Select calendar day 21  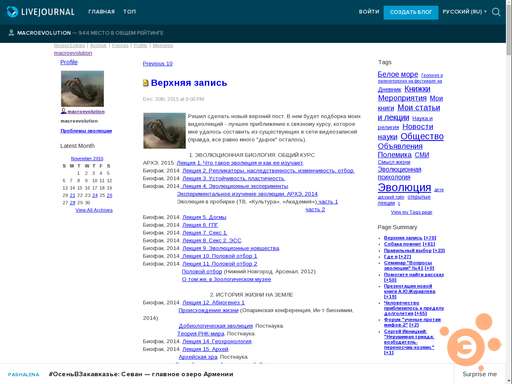72,195
